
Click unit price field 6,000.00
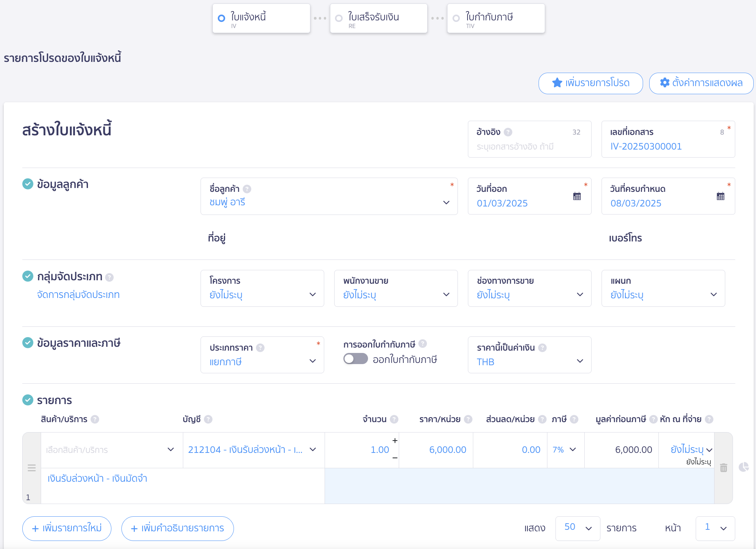pyautogui.click(x=436, y=450)
